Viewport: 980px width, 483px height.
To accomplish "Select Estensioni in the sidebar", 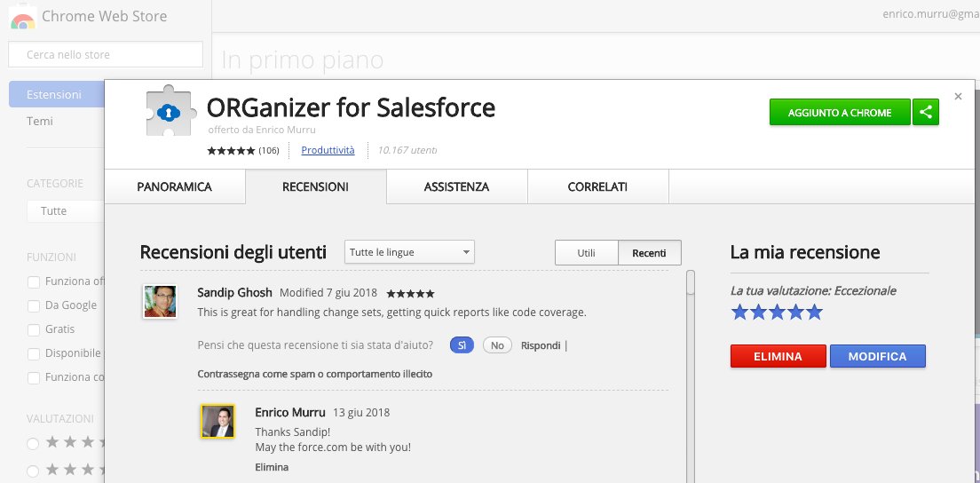I will [56, 94].
